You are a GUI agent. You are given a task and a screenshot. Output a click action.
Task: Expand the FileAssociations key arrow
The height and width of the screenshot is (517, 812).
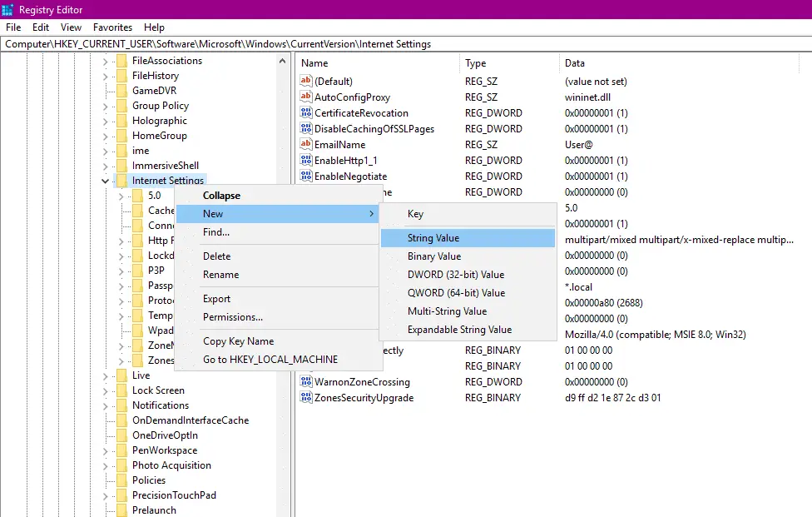click(105, 62)
